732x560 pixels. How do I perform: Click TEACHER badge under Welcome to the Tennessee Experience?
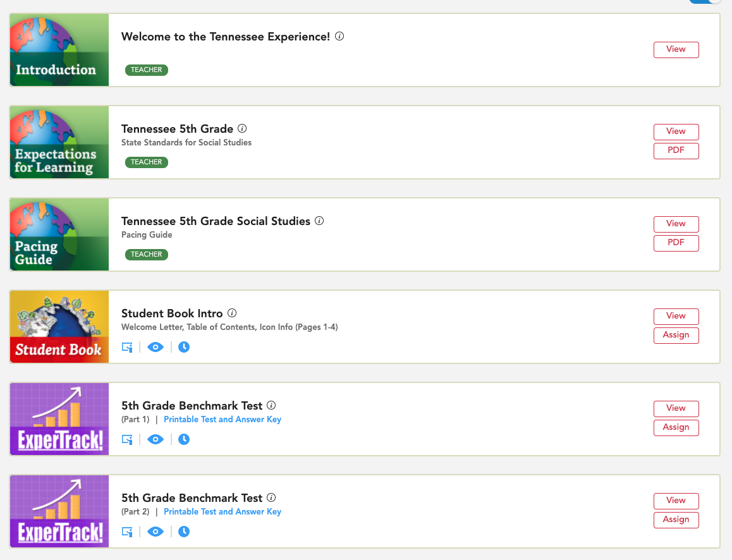146,70
